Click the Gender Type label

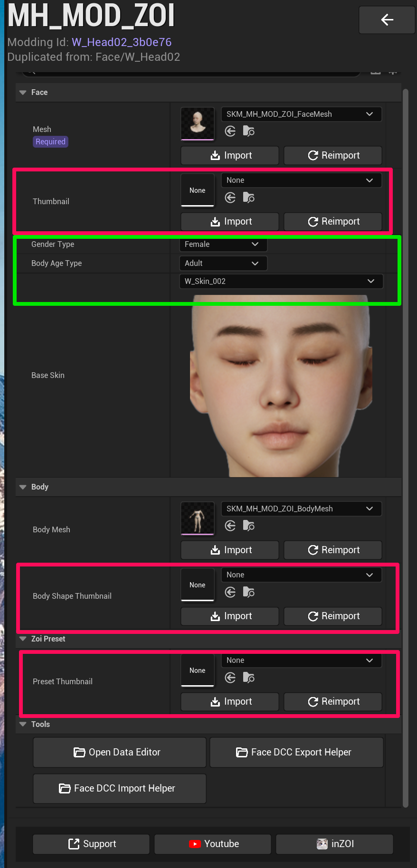[x=53, y=245]
